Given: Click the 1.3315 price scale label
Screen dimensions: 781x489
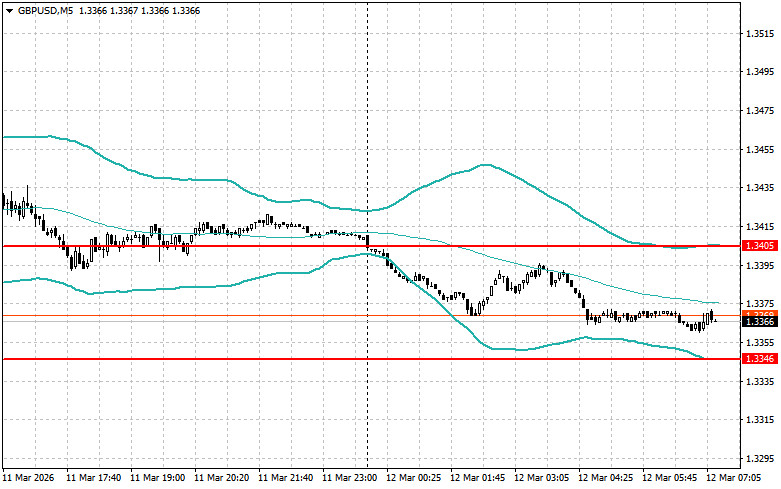Looking at the screenshot, I should pyautogui.click(x=760, y=420).
